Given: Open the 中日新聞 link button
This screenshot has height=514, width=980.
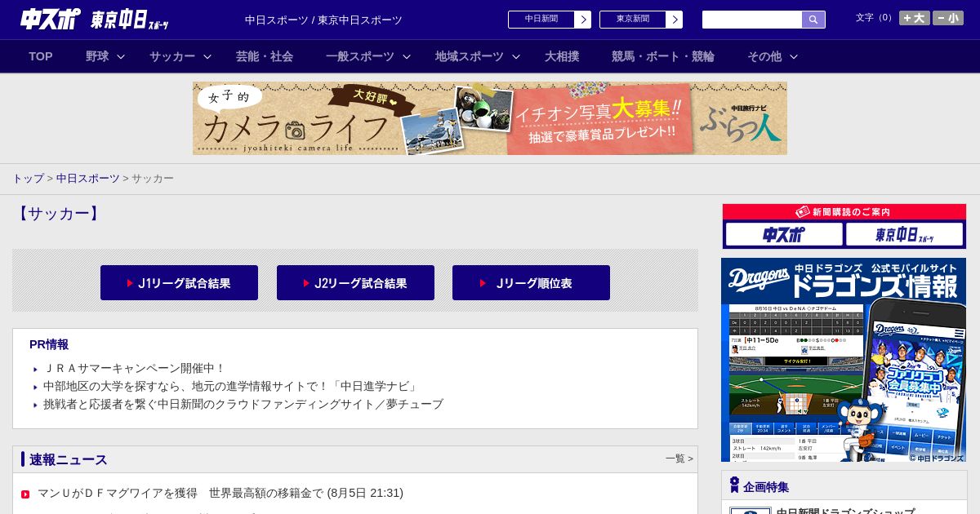Looking at the screenshot, I should point(550,20).
